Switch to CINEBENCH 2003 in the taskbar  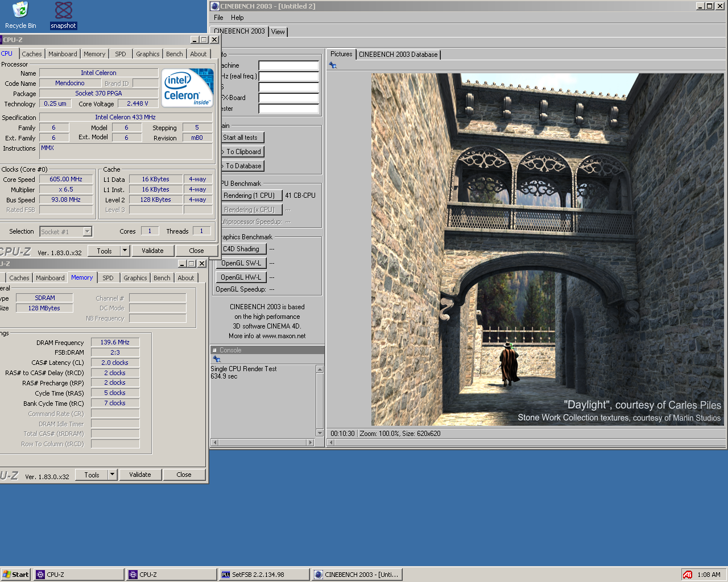[x=357, y=575]
